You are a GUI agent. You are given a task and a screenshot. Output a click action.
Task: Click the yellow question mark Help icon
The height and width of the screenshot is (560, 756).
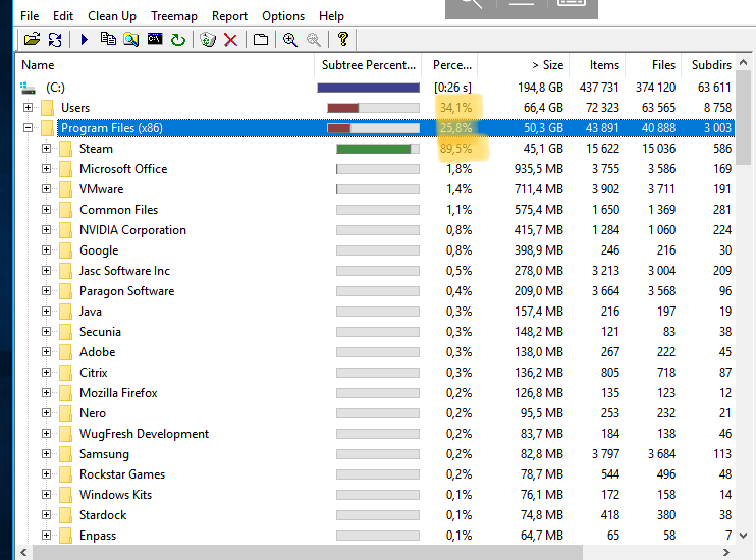point(343,39)
